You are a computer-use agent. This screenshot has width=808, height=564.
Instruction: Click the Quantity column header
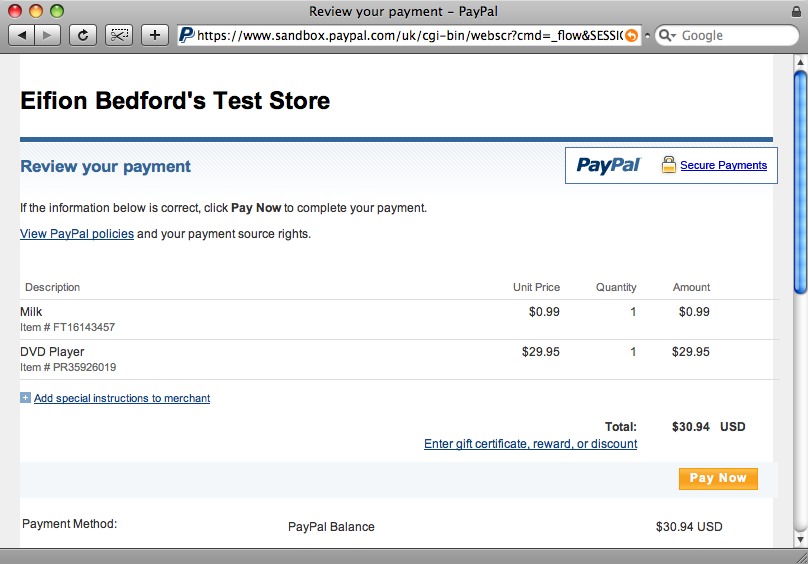pyautogui.click(x=616, y=287)
